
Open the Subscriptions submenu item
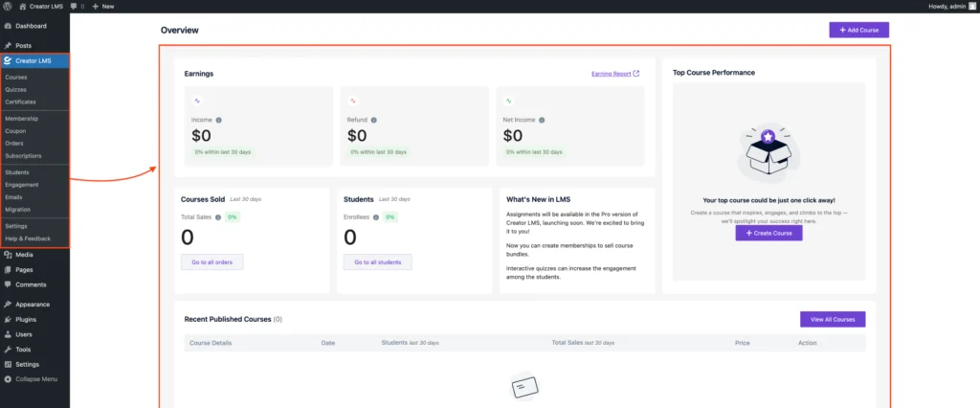[x=23, y=155]
